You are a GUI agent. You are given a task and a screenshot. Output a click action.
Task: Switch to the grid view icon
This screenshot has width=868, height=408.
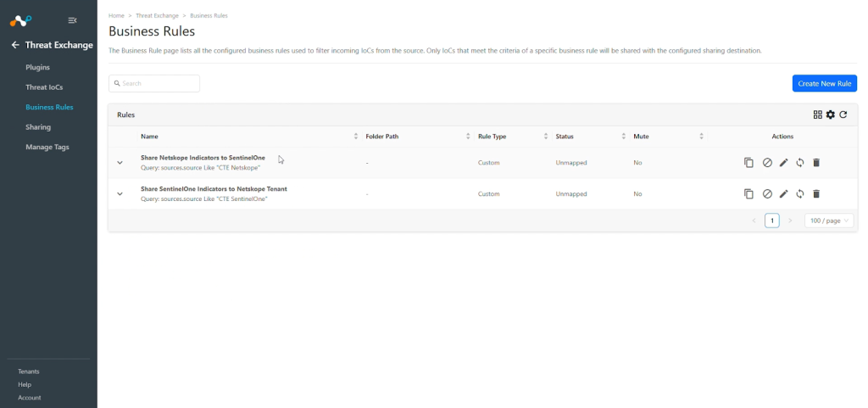818,115
